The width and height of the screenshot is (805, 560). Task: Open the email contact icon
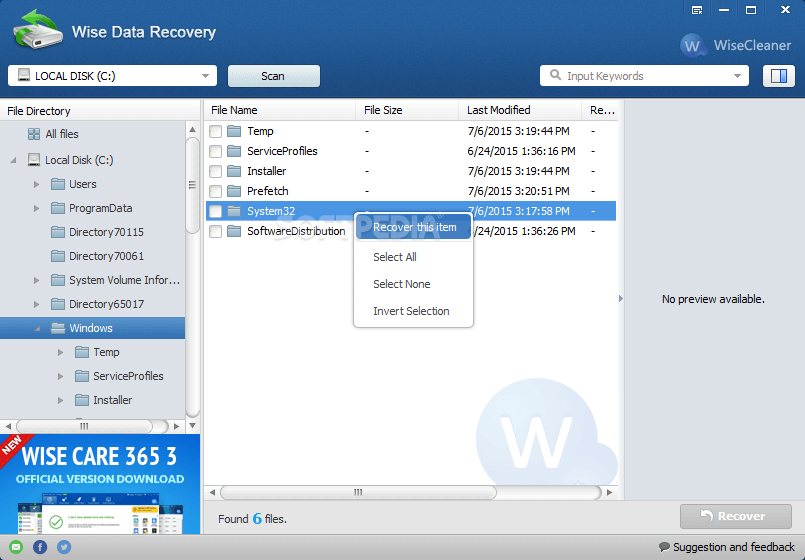16,547
